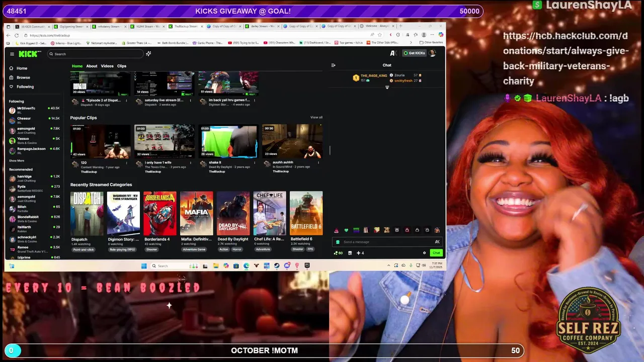Click the green Chat send button
The image size is (644, 362).
(x=436, y=253)
